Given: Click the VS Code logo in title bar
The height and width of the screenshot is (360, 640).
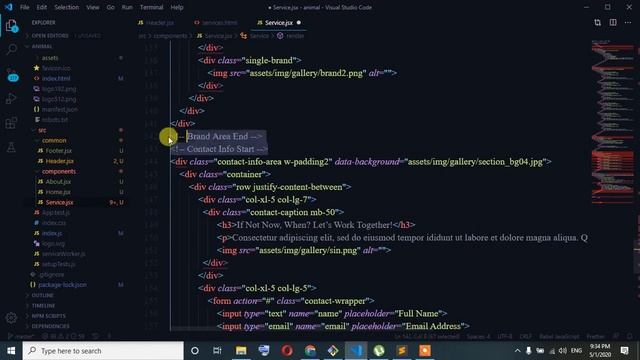Looking at the screenshot, I should click(x=8, y=7).
